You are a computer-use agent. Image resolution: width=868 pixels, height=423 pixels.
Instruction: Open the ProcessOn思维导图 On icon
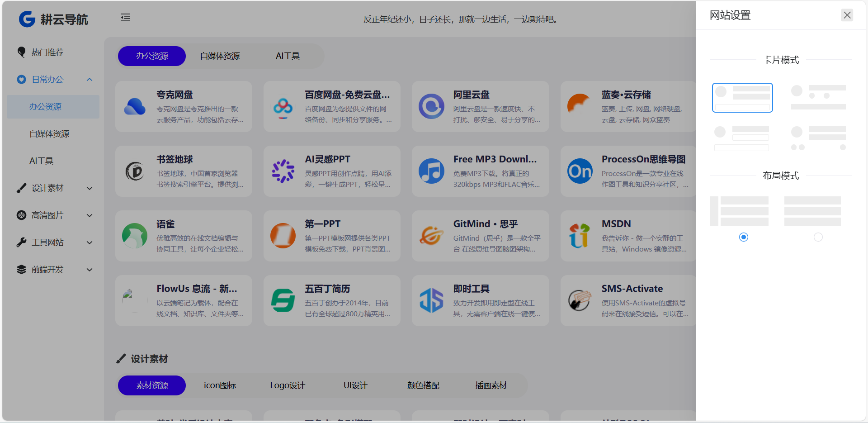(x=580, y=171)
